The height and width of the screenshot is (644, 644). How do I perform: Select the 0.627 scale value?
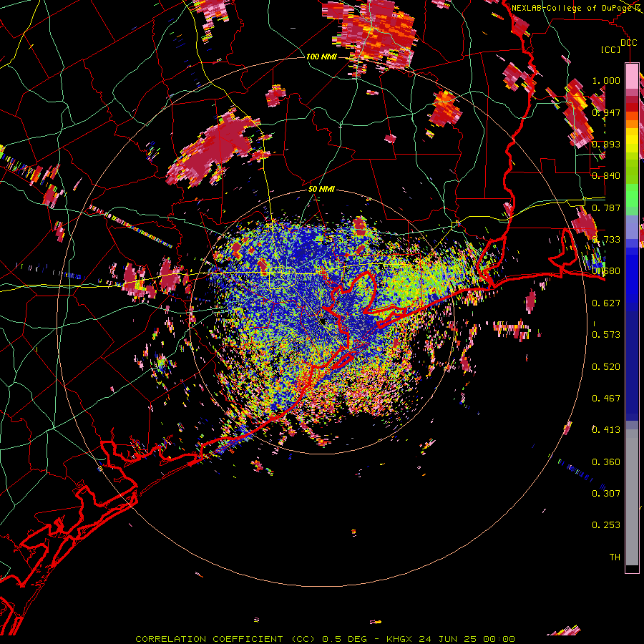pyautogui.click(x=606, y=303)
